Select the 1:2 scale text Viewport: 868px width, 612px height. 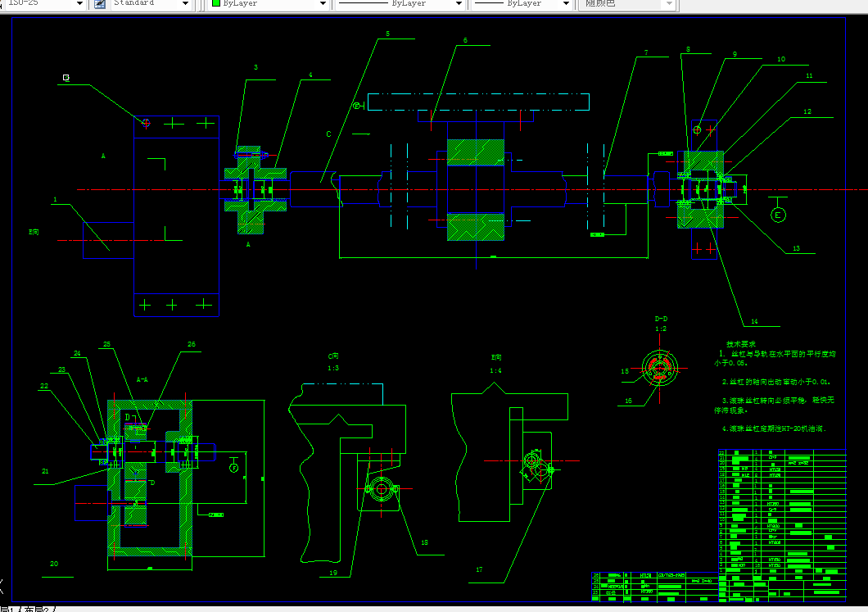click(661, 329)
